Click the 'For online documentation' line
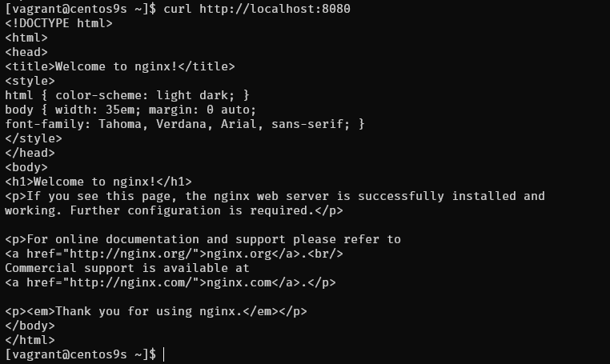This screenshot has height=364, width=610. [x=203, y=239]
